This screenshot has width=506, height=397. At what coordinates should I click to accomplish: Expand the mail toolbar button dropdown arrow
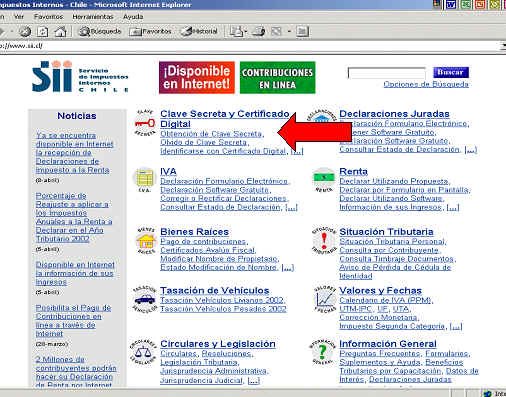tap(246, 32)
